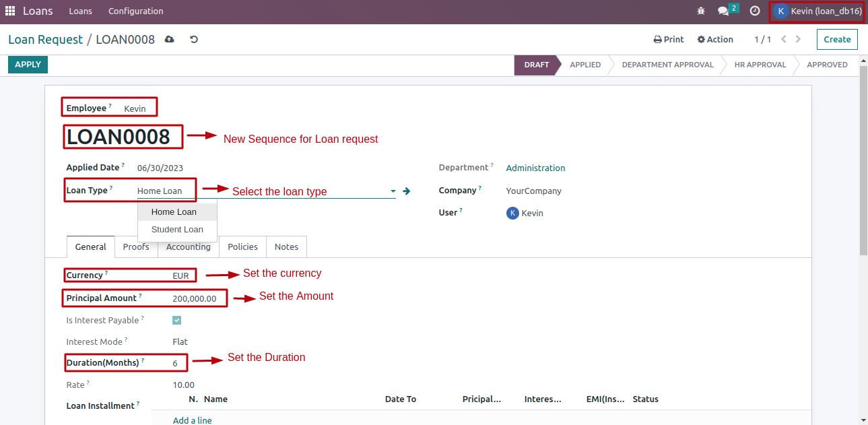The height and width of the screenshot is (425, 868).
Task: Click the cloud save icon
Action: (x=170, y=39)
